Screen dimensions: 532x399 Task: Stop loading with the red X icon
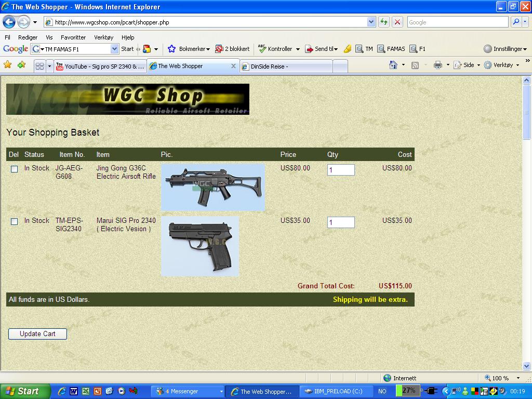tap(397, 22)
